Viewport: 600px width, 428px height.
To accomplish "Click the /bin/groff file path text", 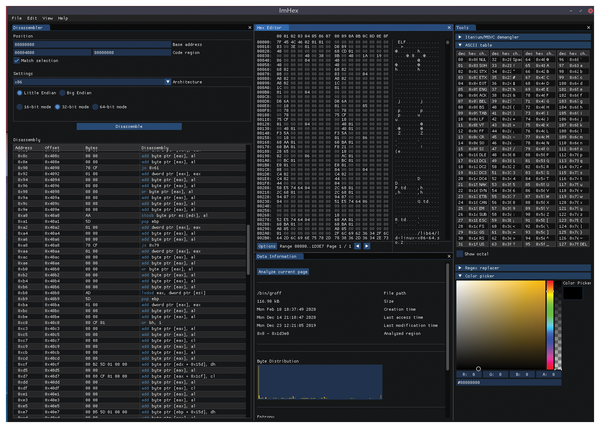I will coord(269,293).
